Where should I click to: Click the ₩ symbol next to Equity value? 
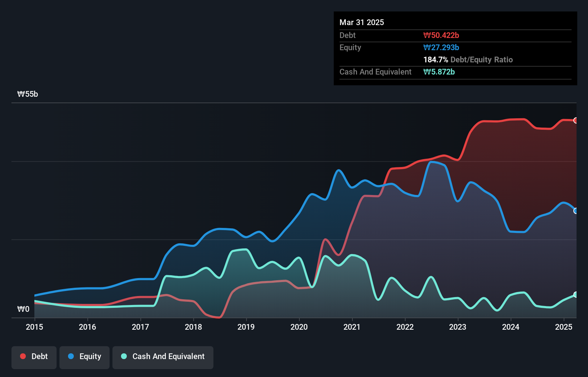(x=426, y=47)
